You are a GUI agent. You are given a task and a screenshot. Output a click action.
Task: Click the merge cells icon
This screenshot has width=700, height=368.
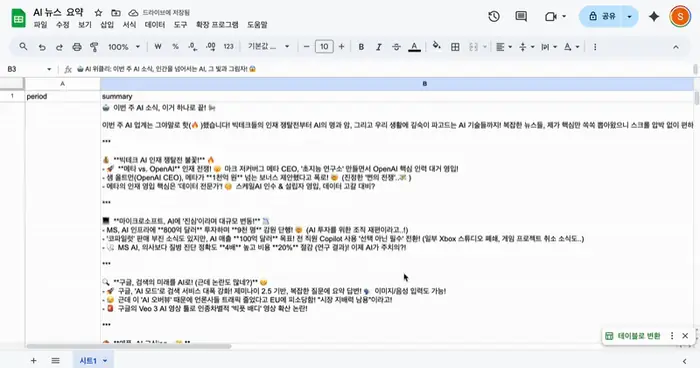point(473,47)
